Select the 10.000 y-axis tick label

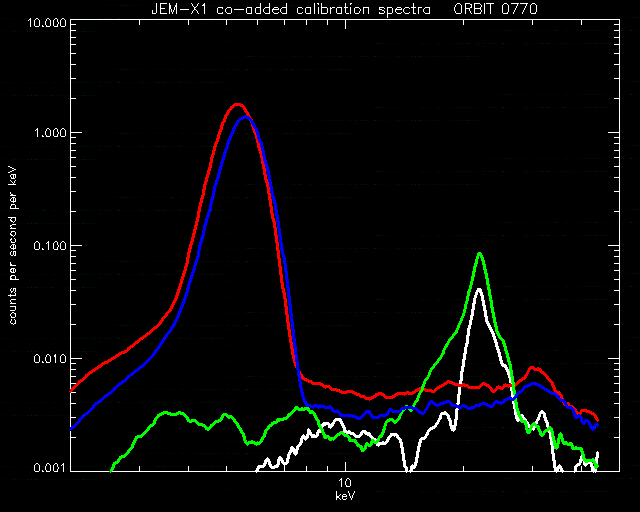pyautogui.click(x=47, y=22)
